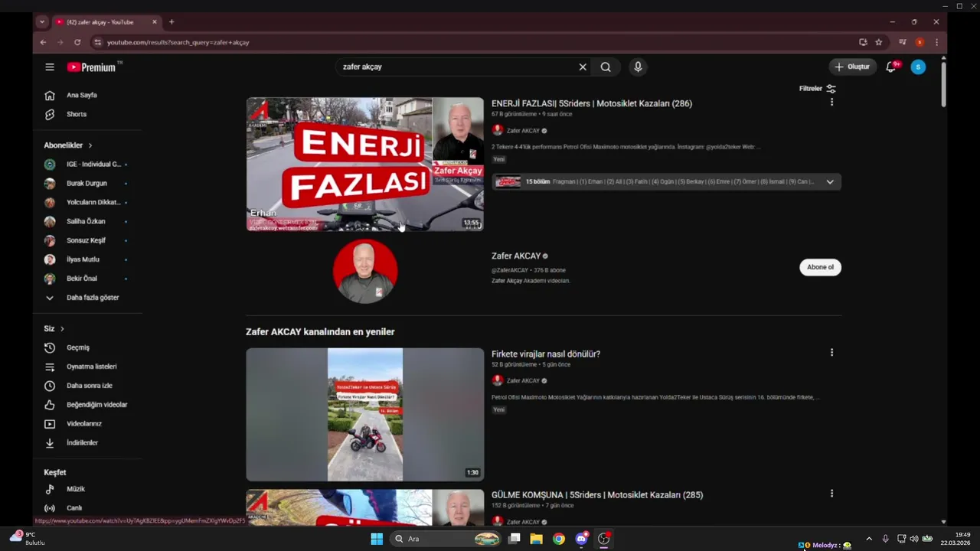Click Zafer AKCAY channel name under first video
980x551 pixels.
[523, 131]
